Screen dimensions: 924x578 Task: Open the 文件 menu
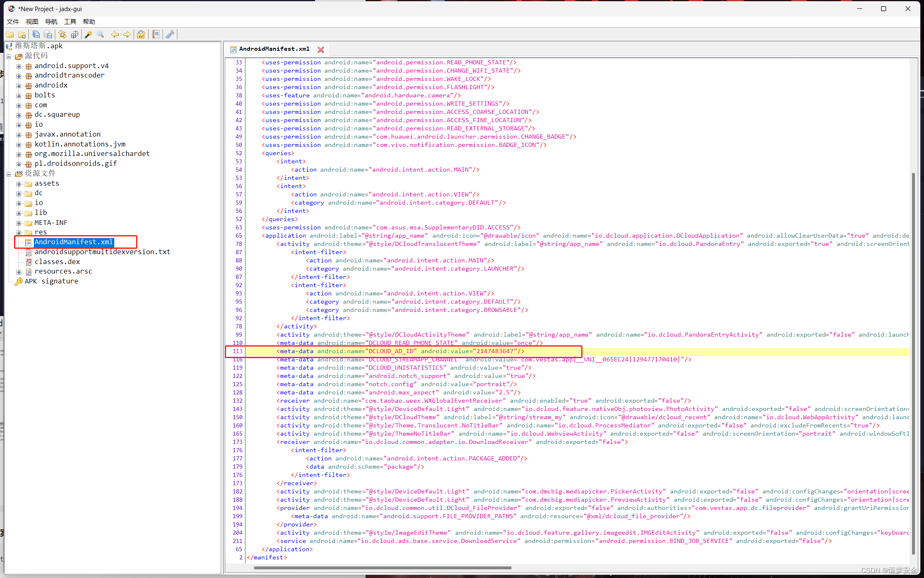13,21
